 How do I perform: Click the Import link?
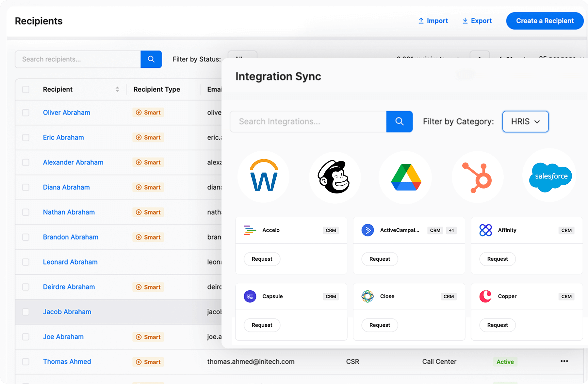click(433, 21)
